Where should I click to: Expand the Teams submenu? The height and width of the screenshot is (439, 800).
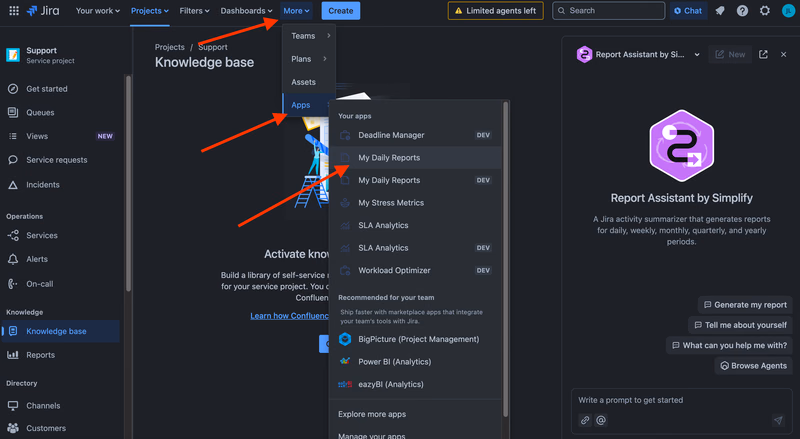(309, 36)
